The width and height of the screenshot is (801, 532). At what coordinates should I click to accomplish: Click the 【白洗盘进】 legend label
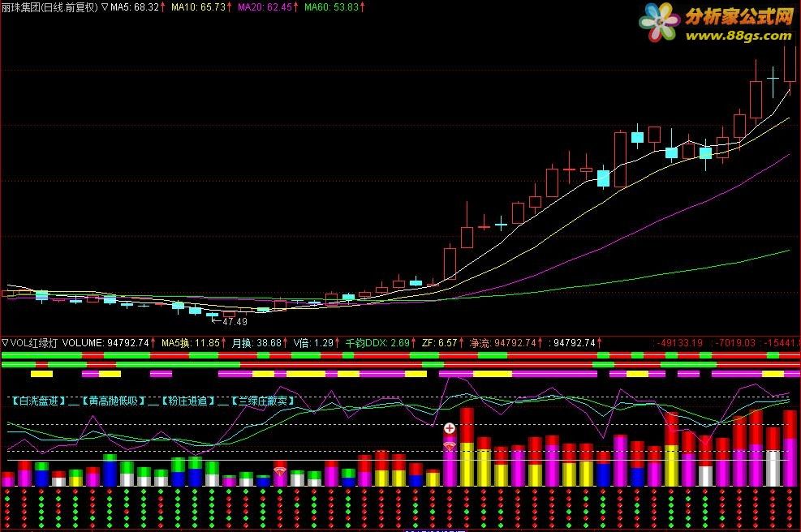pos(39,401)
